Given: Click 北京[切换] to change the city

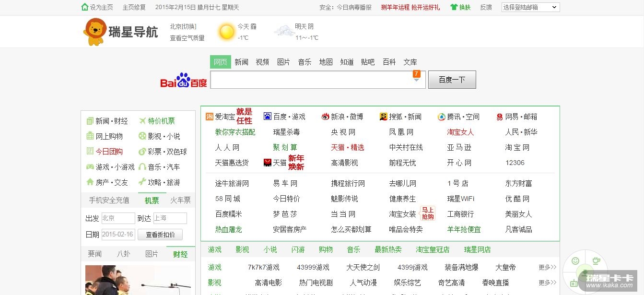Looking at the screenshot, I should click(183, 26).
